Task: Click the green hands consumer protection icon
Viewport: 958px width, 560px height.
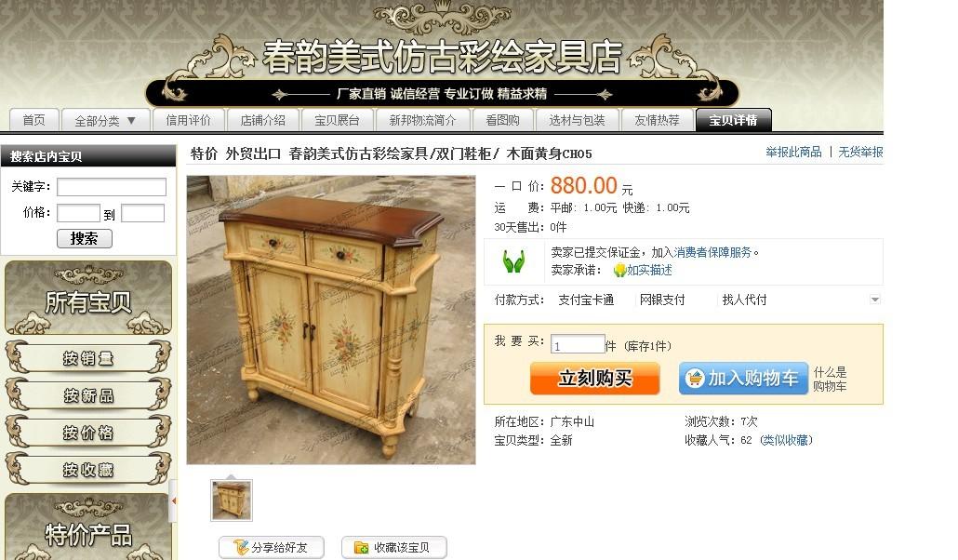Action: (x=513, y=261)
